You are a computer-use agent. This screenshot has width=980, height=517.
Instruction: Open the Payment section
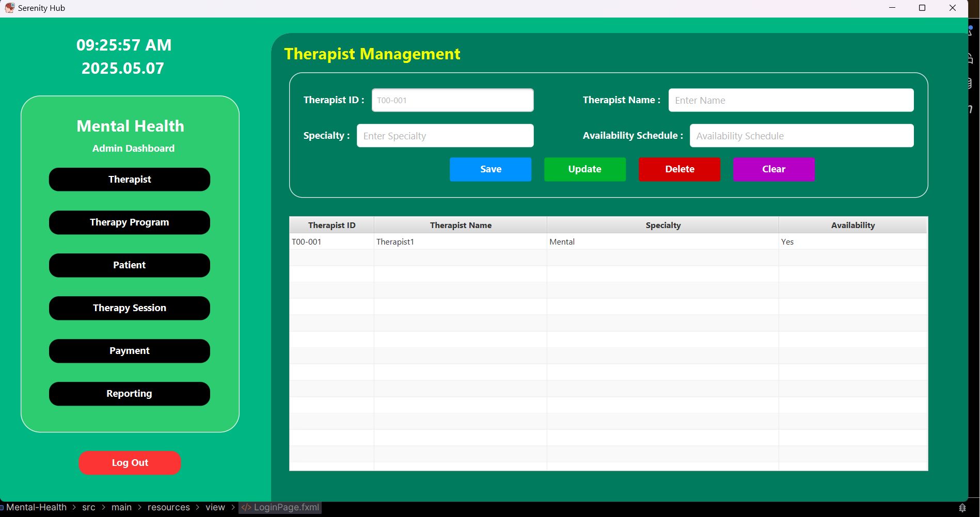pos(130,351)
